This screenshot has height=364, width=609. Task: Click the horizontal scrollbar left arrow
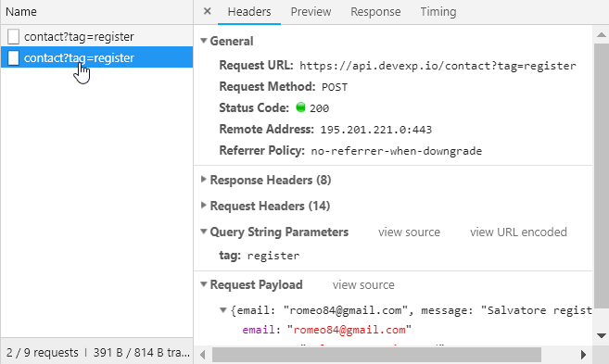202,355
